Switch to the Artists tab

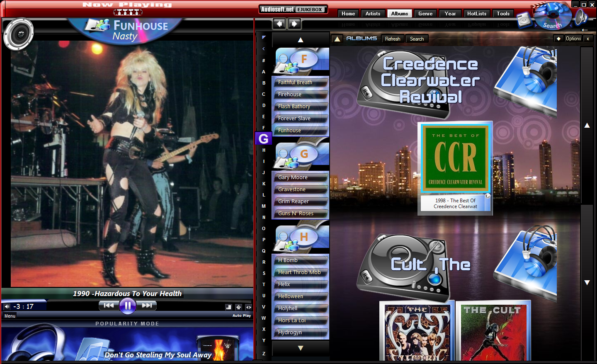point(373,14)
